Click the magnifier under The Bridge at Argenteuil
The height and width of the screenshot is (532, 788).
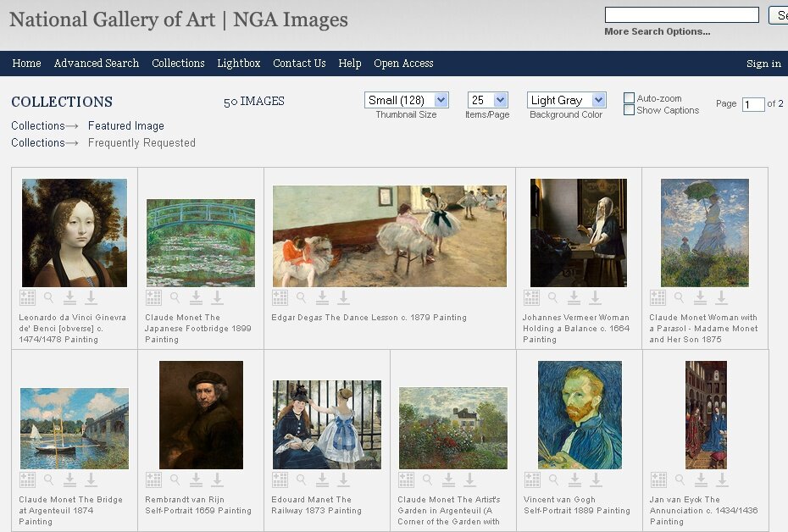(x=49, y=480)
